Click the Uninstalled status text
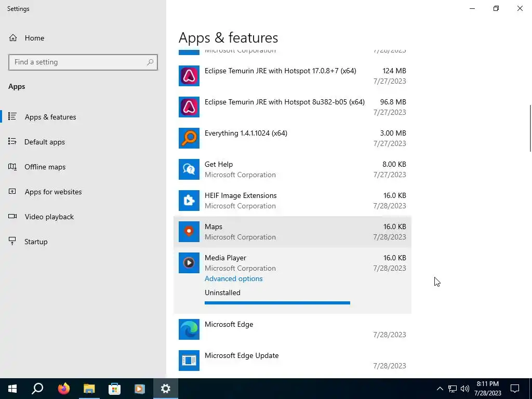This screenshot has height=399, width=532. [222, 293]
